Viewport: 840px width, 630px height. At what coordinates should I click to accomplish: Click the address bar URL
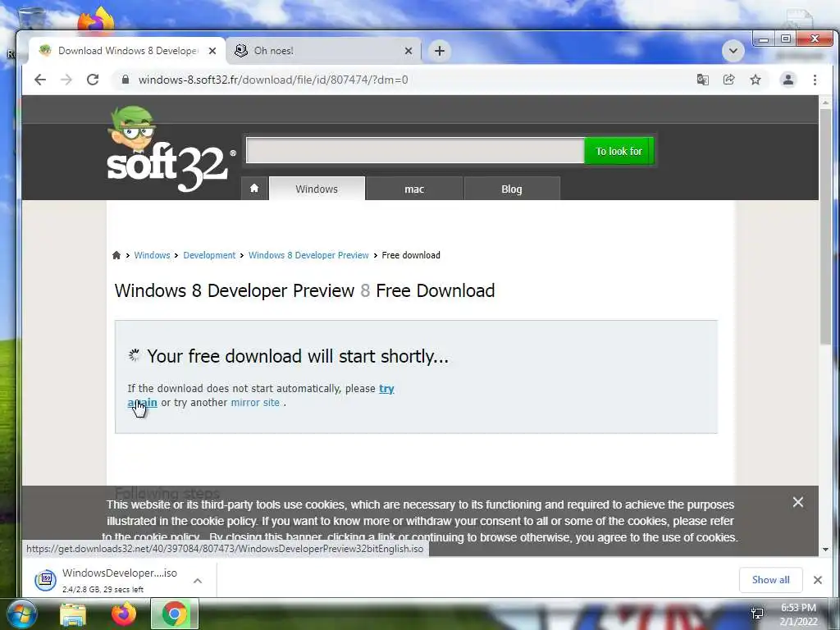point(273,80)
